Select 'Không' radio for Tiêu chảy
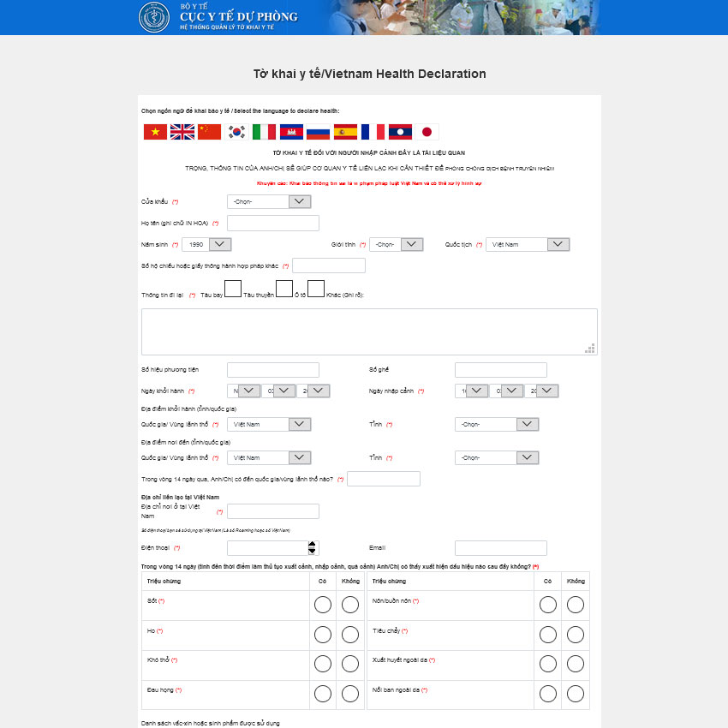Viewport: 728px width, 728px height. [576, 635]
